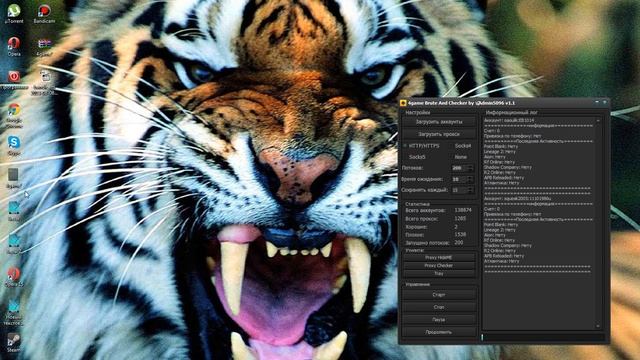Click the Продолжить button
Viewport: 640px width, 360px height.
(439, 332)
